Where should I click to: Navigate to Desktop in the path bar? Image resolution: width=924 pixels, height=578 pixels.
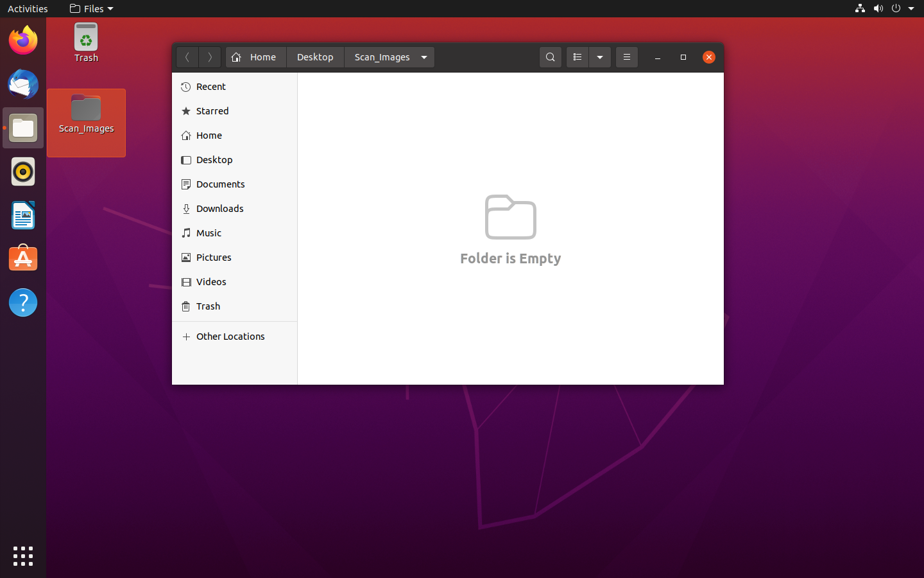coord(315,57)
